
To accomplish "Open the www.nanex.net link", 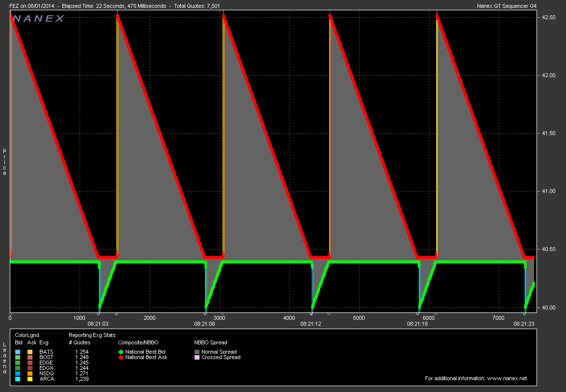I will [x=507, y=378].
